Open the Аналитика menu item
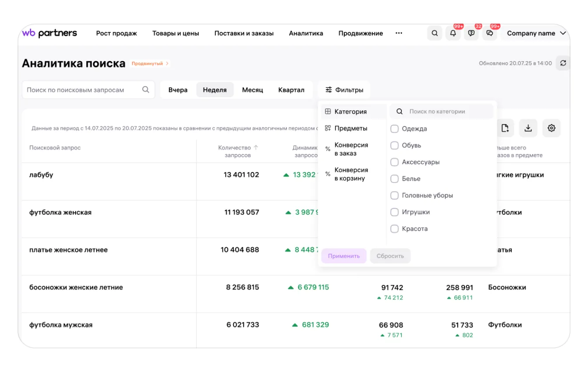588x372 pixels. click(306, 33)
